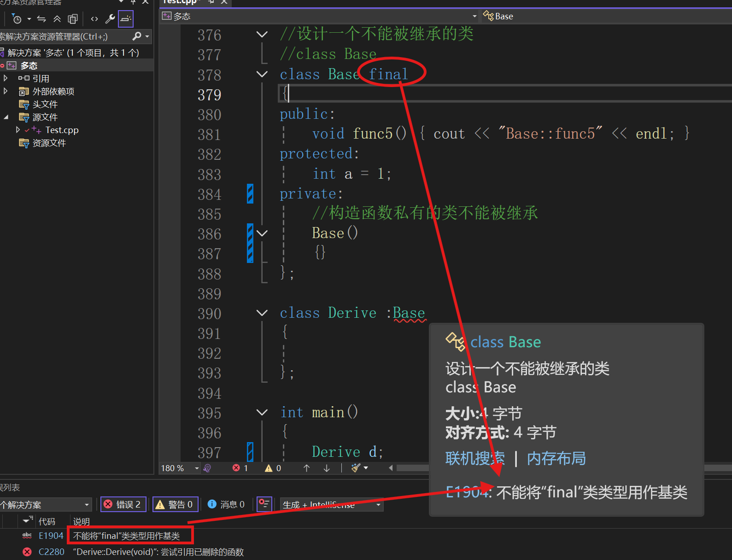
Task: Click the final keyword on line 378
Action: [388, 74]
